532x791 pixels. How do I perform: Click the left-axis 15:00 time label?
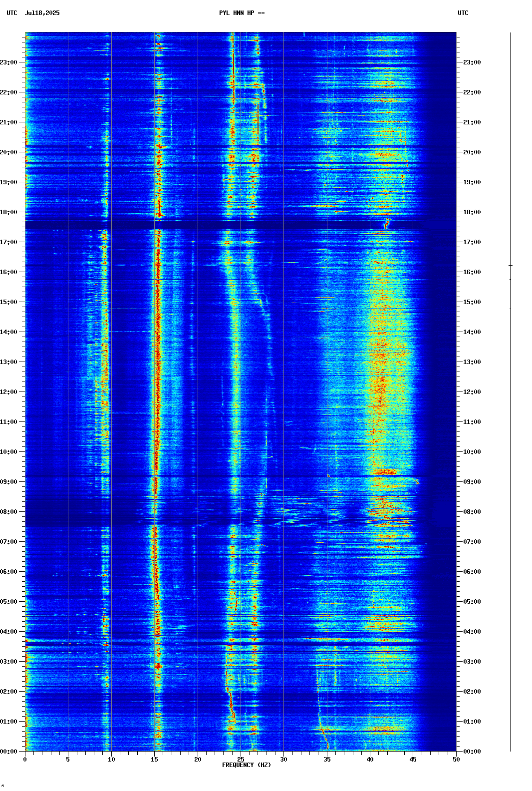pos(8,302)
